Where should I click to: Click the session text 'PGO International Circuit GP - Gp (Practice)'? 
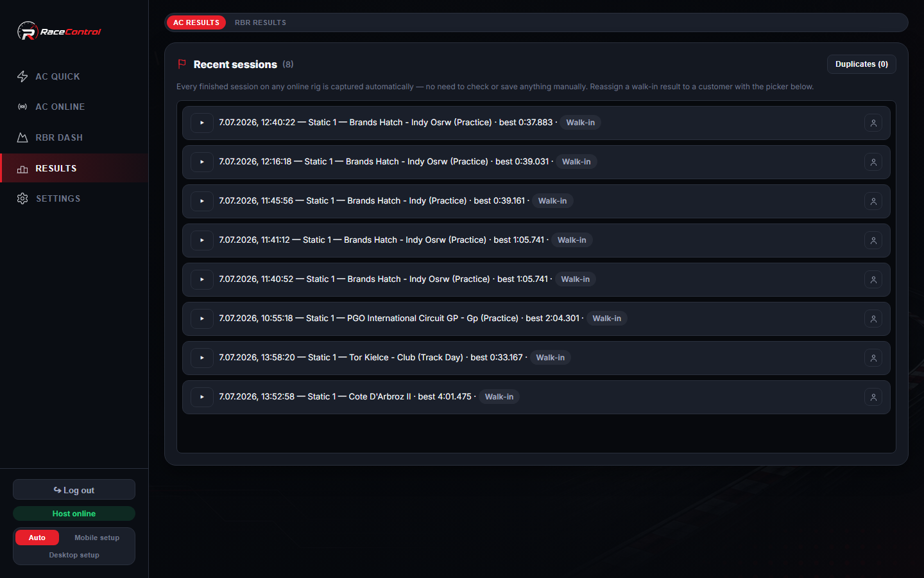tap(432, 319)
